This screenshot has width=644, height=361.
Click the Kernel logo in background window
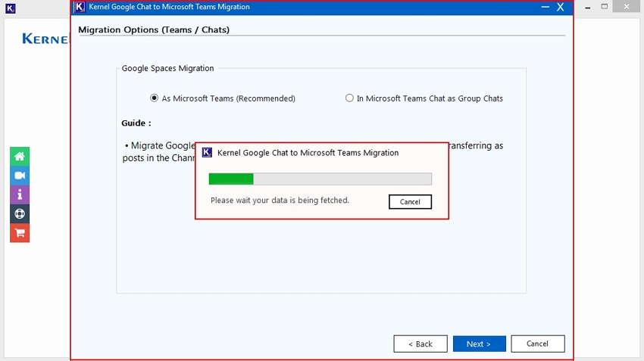point(46,39)
